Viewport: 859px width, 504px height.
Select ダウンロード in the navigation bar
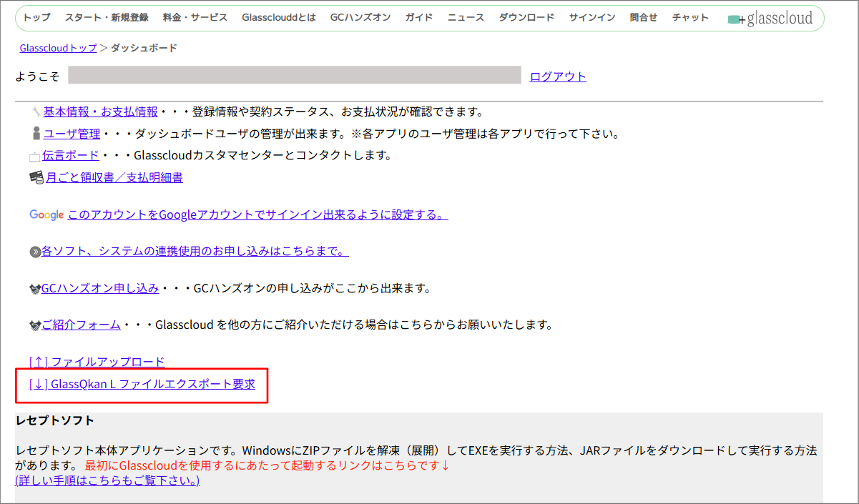[x=528, y=16]
